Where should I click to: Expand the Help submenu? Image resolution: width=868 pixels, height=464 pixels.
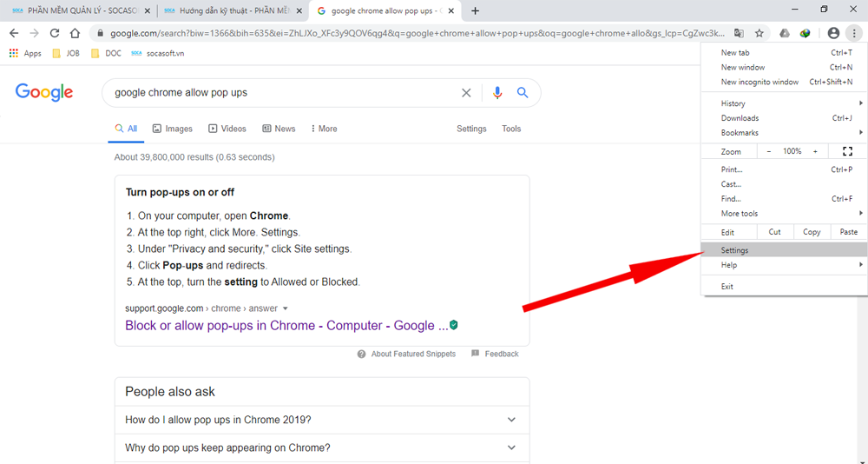tap(785, 265)
